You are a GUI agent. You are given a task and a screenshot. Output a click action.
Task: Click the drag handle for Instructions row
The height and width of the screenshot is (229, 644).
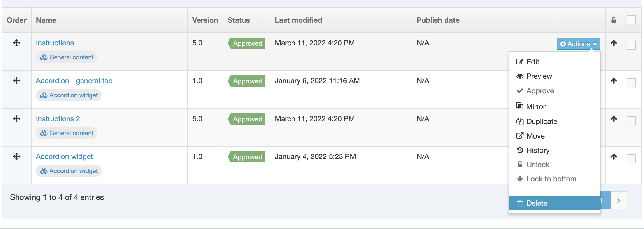click(17, 43)
